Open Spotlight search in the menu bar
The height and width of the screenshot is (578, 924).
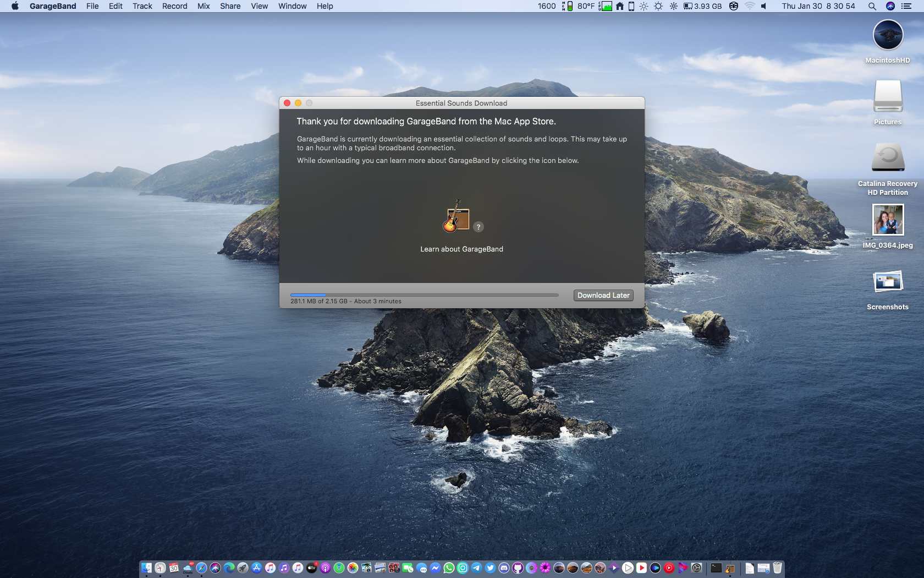pos(872,6)
